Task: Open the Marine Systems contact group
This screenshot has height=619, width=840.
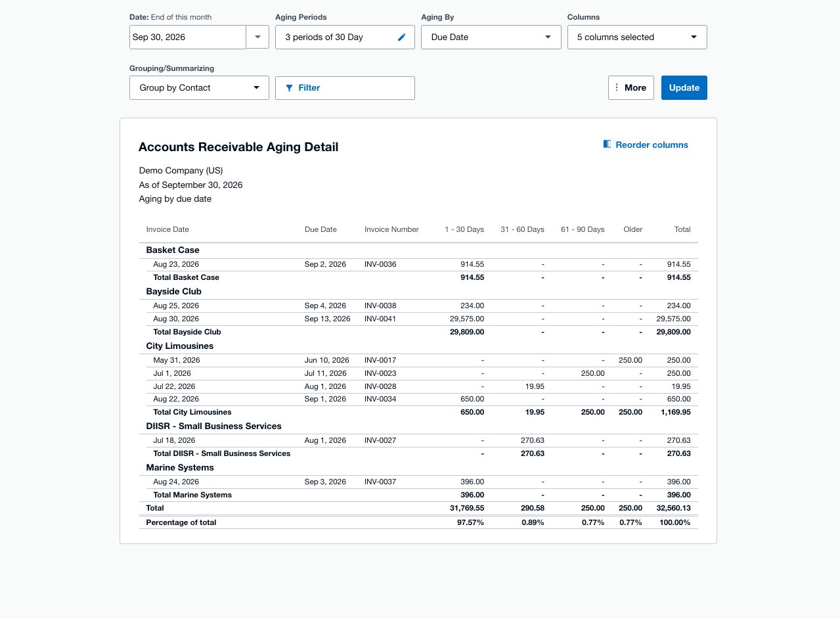Action: (x=180, y=468)
